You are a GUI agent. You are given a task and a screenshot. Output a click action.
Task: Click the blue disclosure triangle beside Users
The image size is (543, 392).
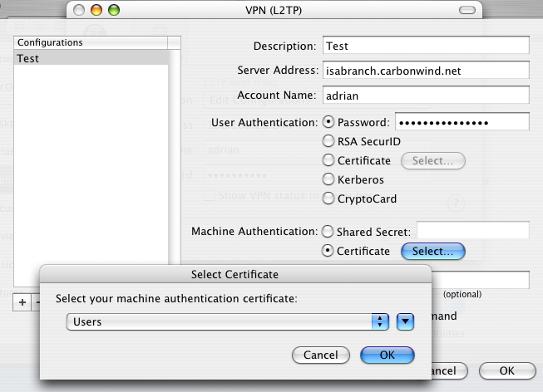click(405, 321)
